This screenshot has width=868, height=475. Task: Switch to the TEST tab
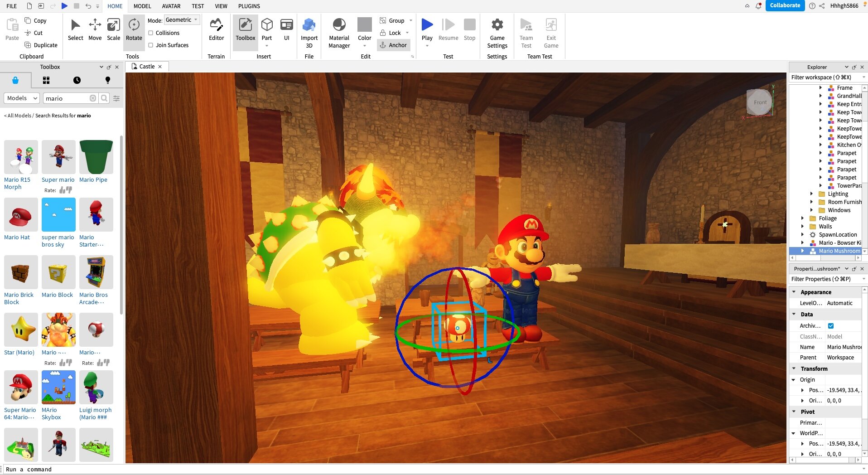[198, 6]
